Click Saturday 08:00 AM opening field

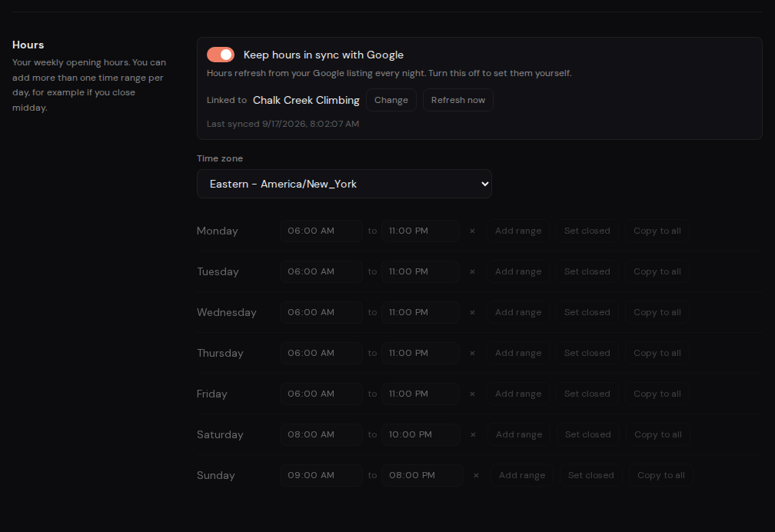coord(321,434)
